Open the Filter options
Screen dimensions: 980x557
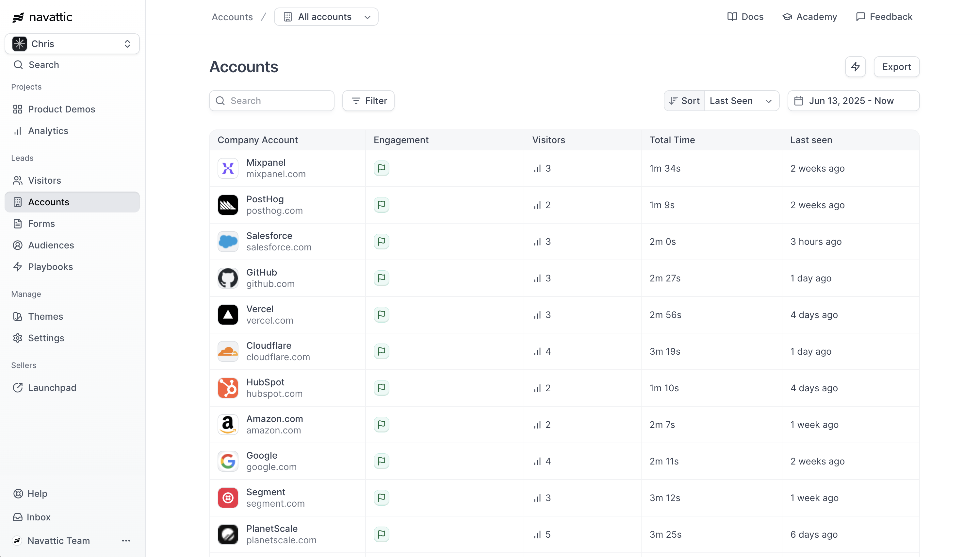368,101
